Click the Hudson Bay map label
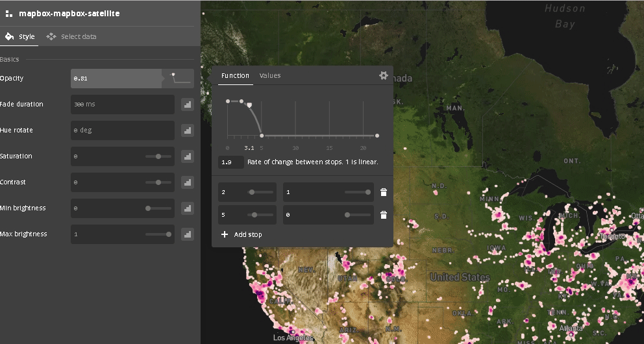The height and width of the screenshot is (344, 644). point(565,16)
